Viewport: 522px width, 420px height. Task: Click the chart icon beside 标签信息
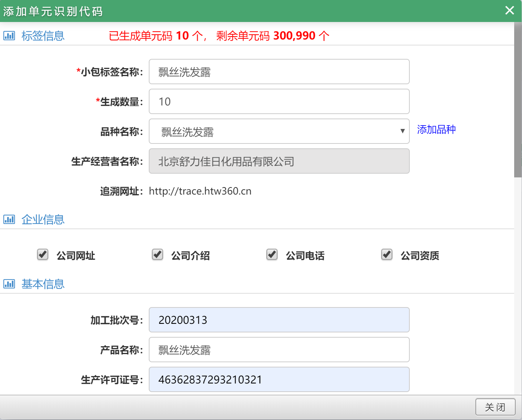coord(9,36)
